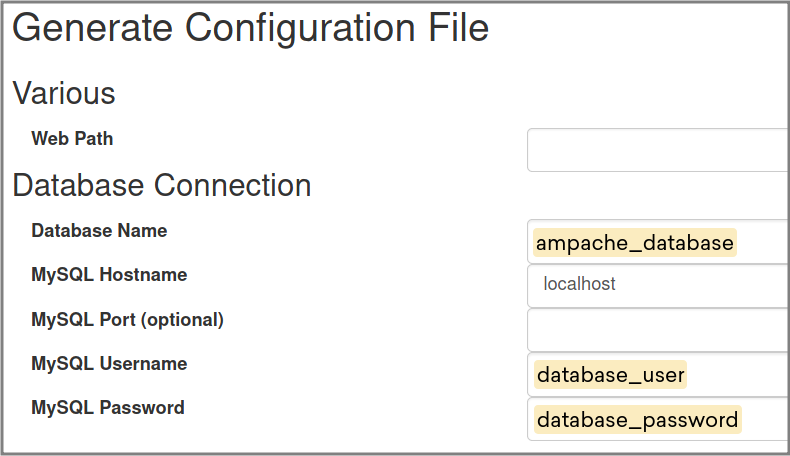Click the highlighted database_user text
Image resolution: width=790 pixels, height=456 pixels.
[x=610, y=375]
